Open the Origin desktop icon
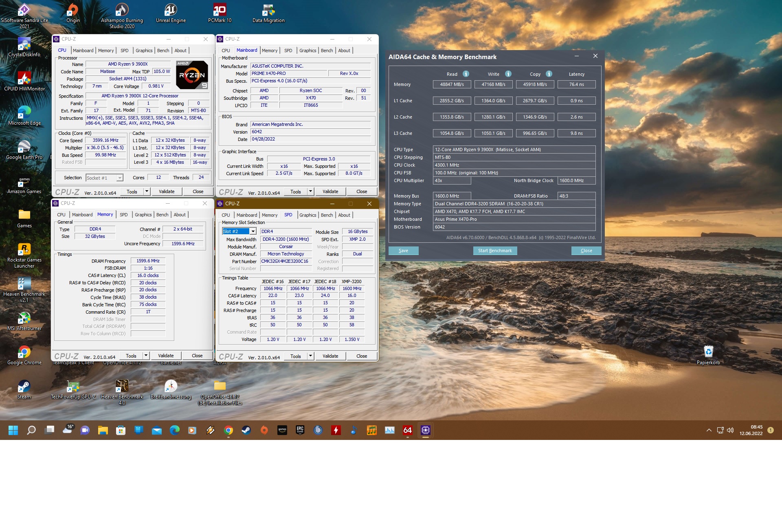The image size is (782, 532). pyautogui.click(x=73, y=13)
